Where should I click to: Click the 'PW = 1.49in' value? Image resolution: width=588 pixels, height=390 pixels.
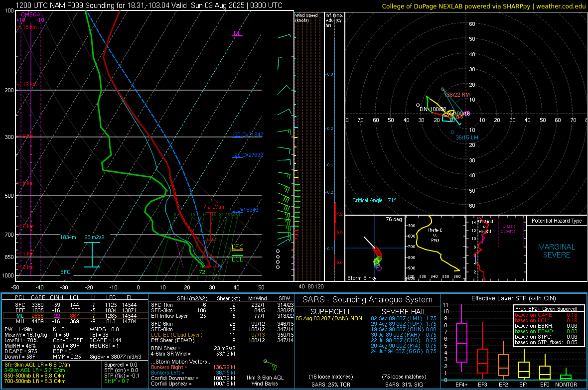20,329
